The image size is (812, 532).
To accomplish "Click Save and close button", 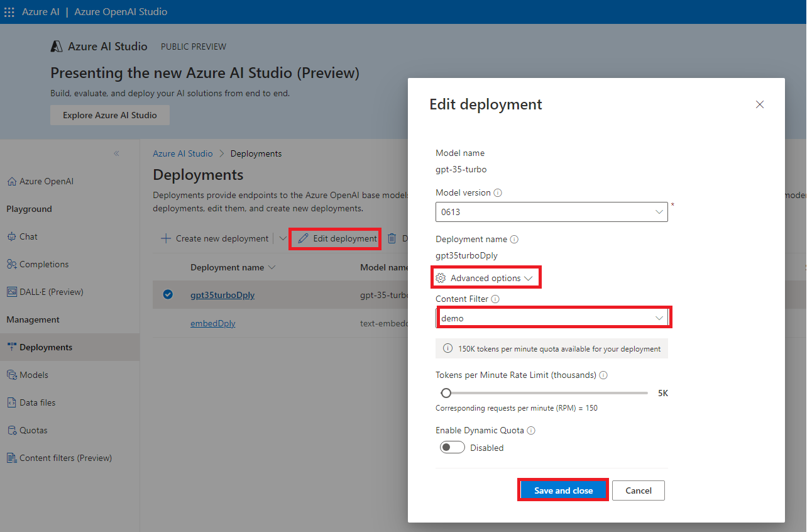I will click(x=563, y=490).
